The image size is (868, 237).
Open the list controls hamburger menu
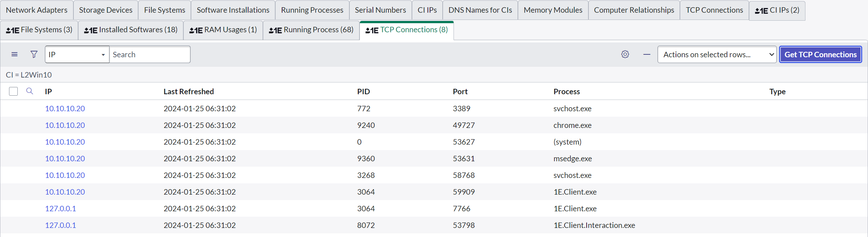[14, 54]
